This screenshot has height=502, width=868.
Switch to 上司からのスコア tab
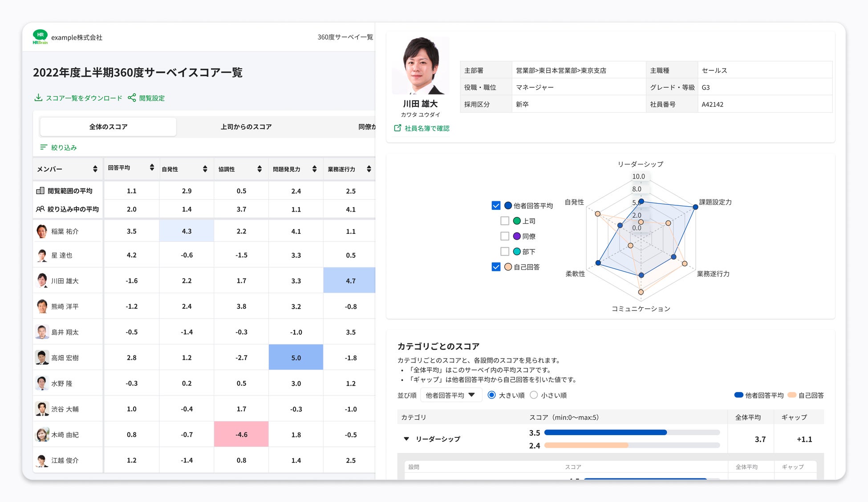(x=246, y=127)
